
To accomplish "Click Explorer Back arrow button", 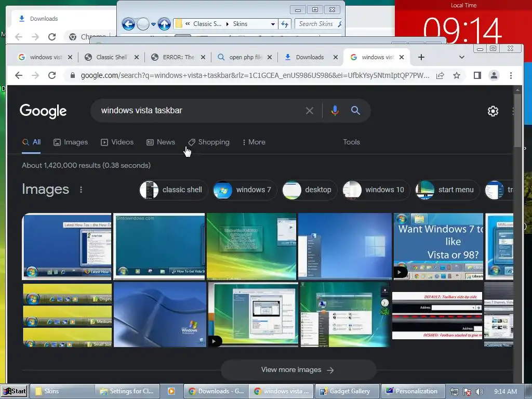I will (128, 24).
